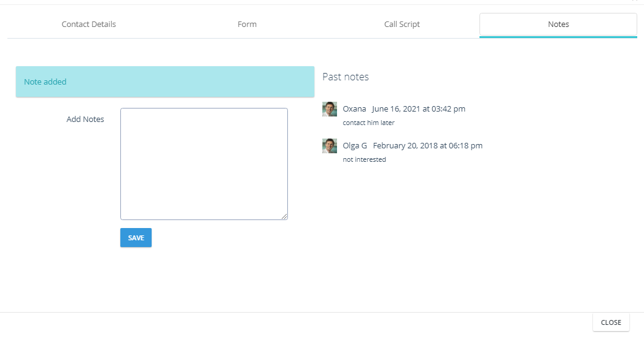644x339 pixels.
Task: Select the Notes tab
Action: point(558,24)
